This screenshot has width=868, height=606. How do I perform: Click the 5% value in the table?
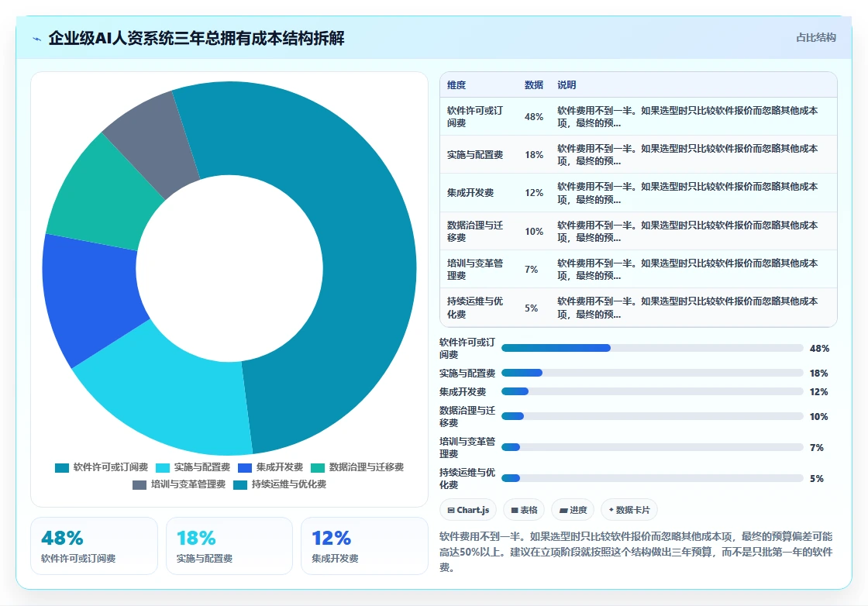[531, 308]
